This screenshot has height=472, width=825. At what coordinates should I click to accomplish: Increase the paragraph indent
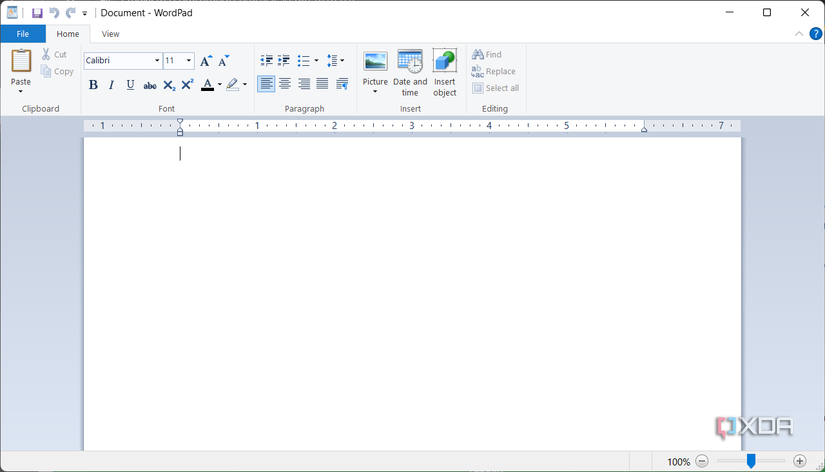(284, 61)
